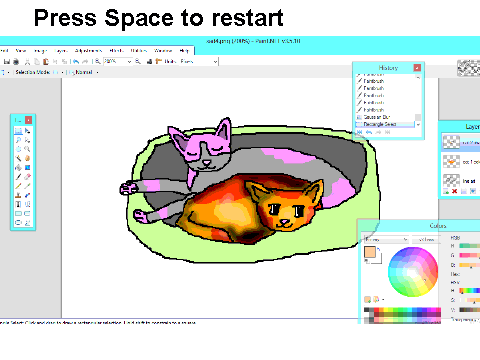Select the Freeform Shape tool

click(x=27, y=222)
